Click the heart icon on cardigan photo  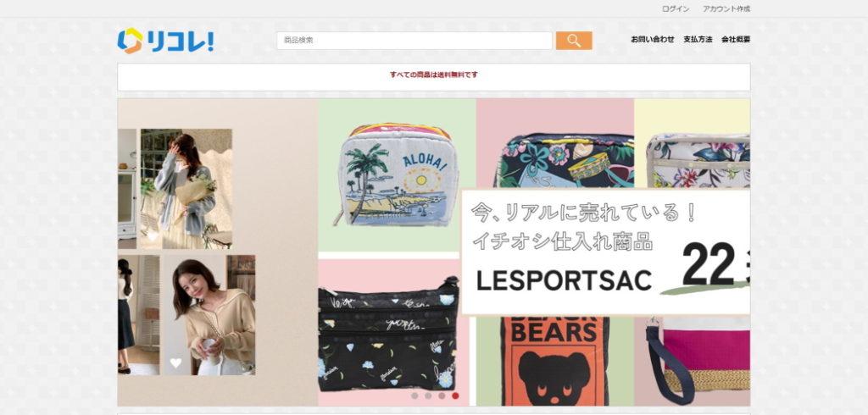pyautogui.click(x=153, y=236)
